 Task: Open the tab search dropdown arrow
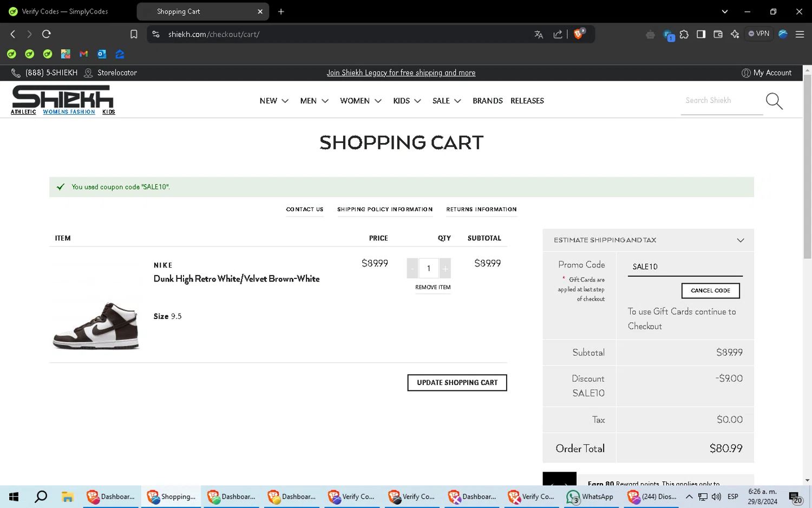[724, 11]
